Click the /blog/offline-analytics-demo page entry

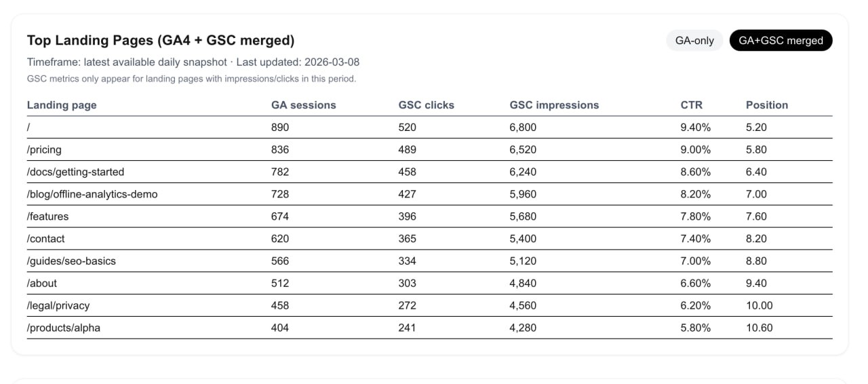click(92, 194)
